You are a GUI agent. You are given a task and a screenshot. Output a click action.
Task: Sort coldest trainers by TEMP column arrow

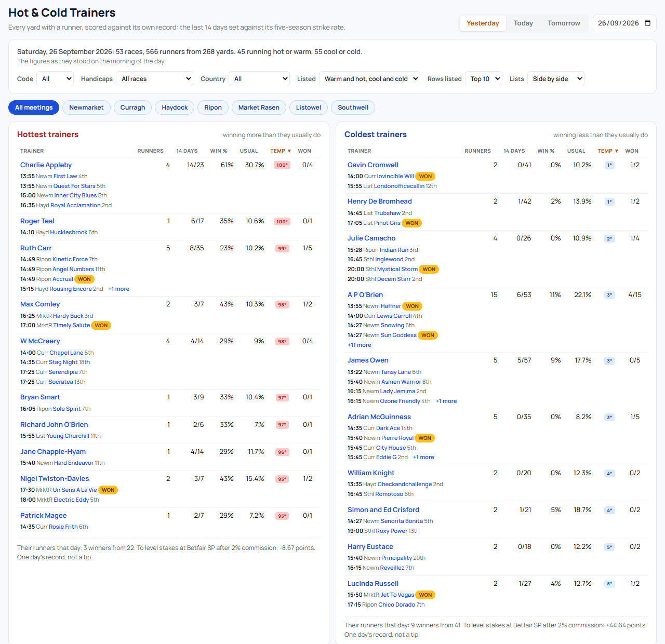point(617,151)
